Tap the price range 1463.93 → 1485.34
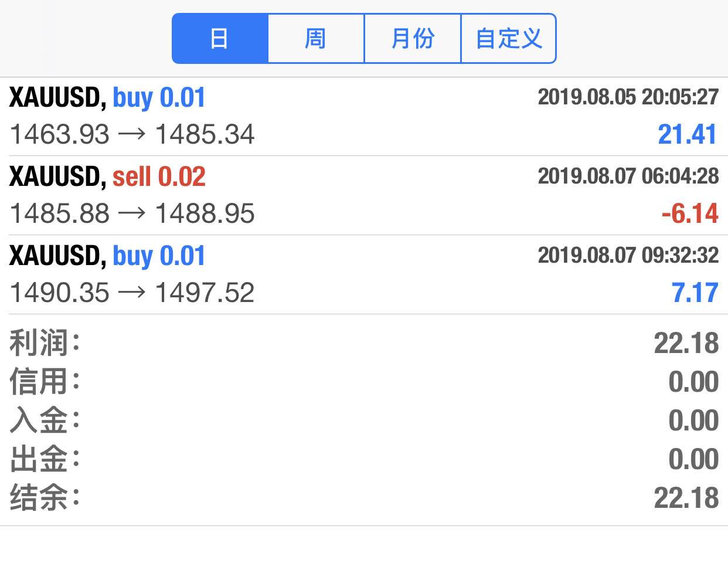Image resolution: width=728 pixels, height=570 pixels. click(132, 134)
